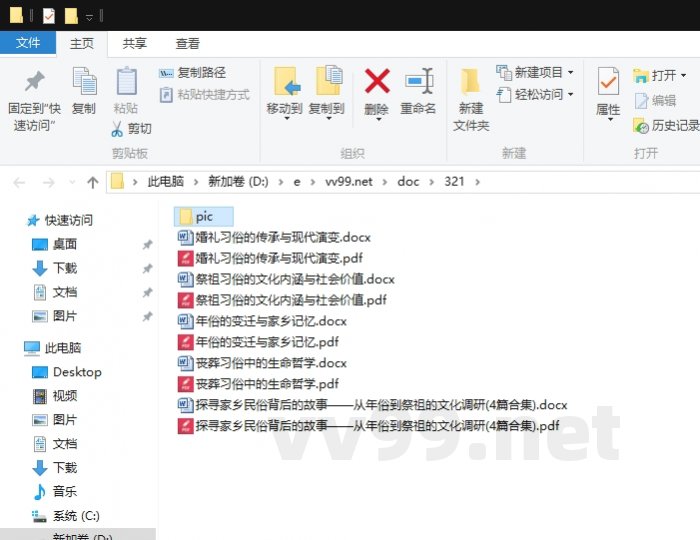Open the File (文件) tab

click(28, 43)
